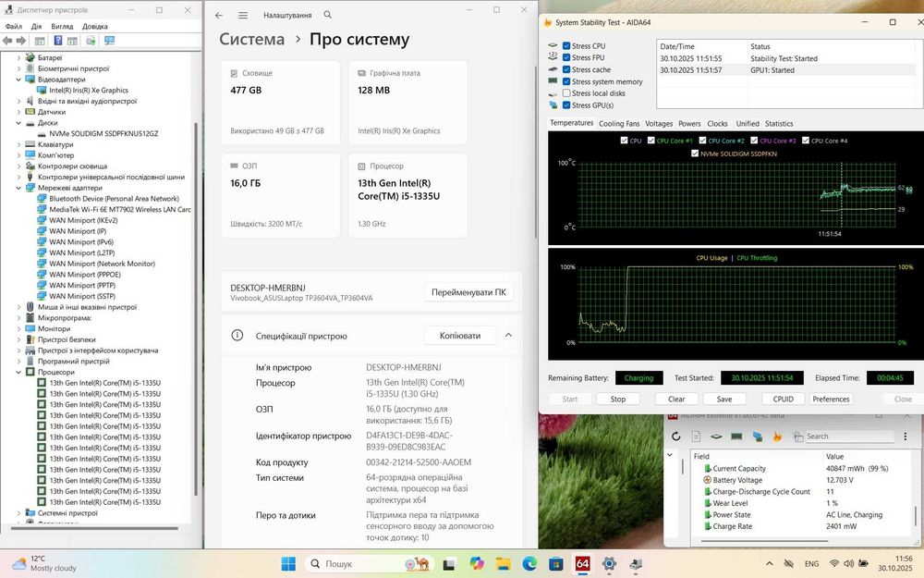Click the Пошук search box on taskbar

point(370,564)
